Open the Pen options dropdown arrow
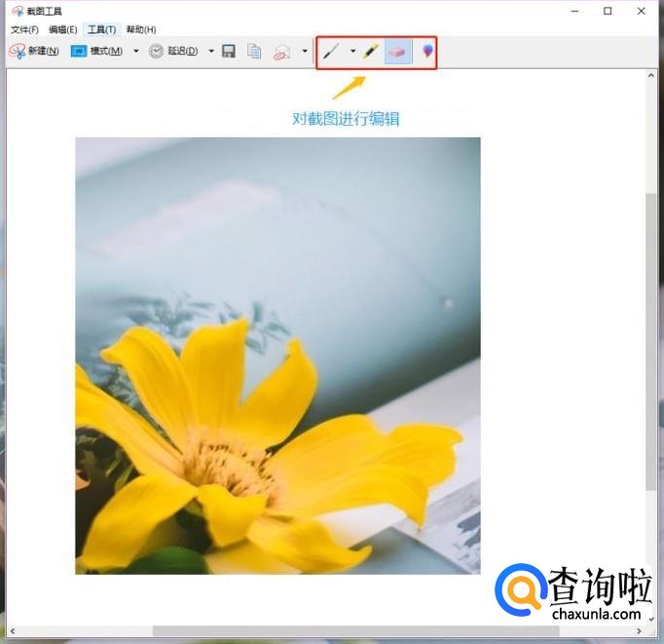 351,51
